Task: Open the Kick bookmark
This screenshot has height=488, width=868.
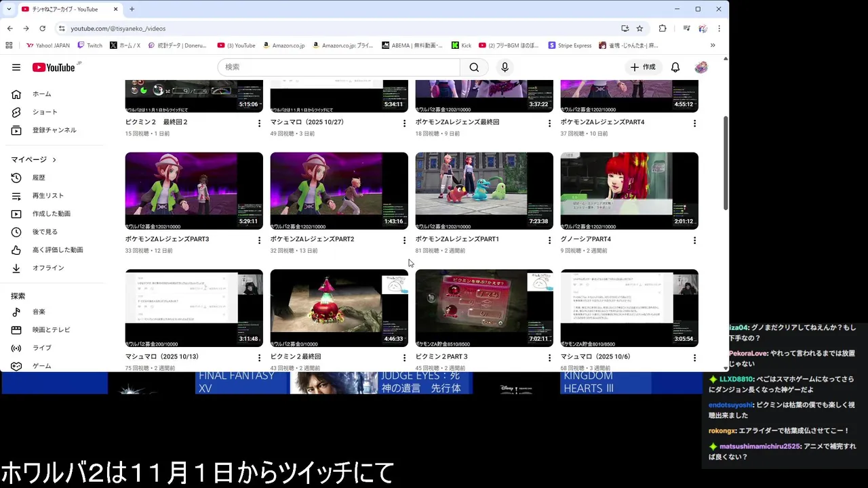Action: [461, 45]
